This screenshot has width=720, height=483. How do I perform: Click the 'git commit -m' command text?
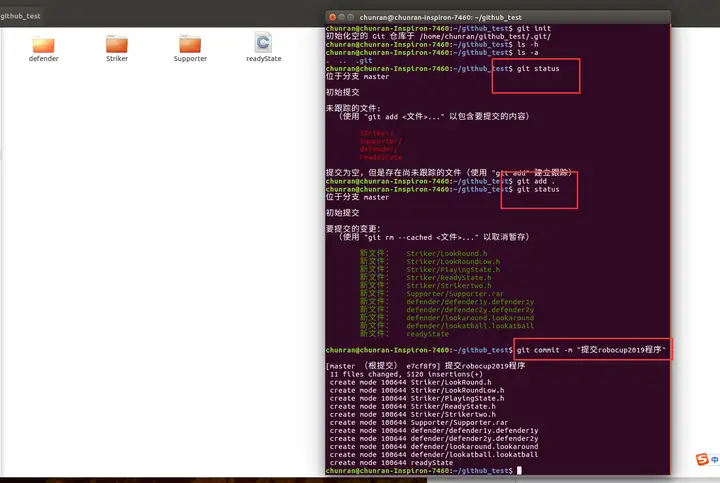[591, 350]
